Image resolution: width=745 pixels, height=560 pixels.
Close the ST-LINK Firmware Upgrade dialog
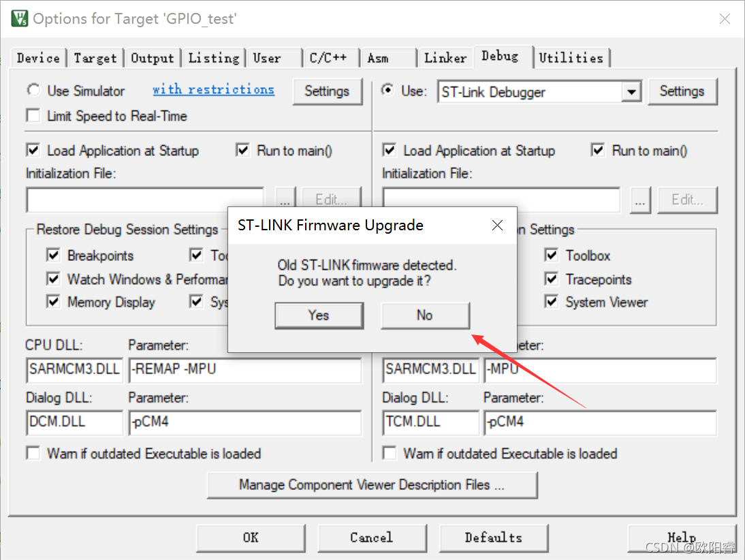pos(497,225)
